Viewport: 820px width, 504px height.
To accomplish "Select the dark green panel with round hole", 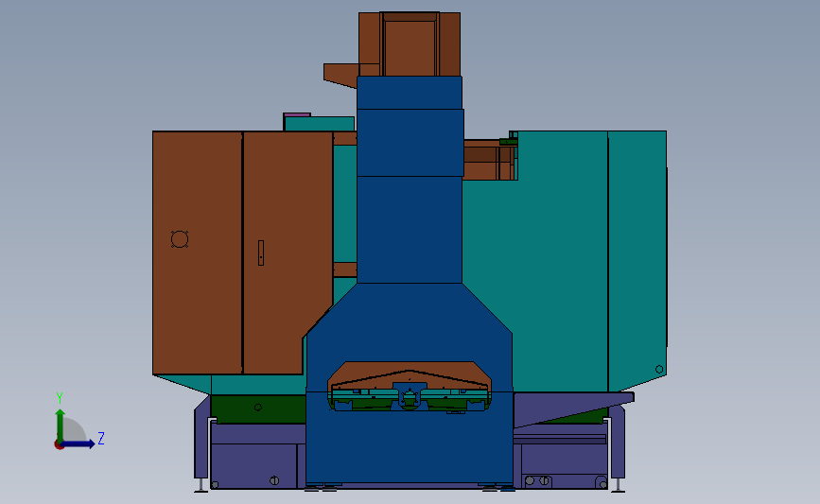I will tap(258, 408).
